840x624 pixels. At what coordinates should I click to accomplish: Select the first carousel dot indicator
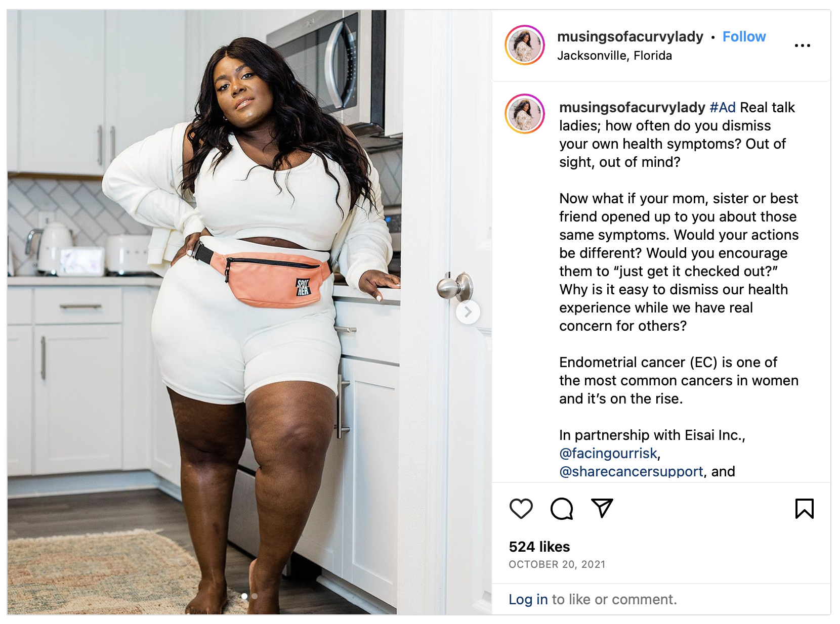point(244,596)
